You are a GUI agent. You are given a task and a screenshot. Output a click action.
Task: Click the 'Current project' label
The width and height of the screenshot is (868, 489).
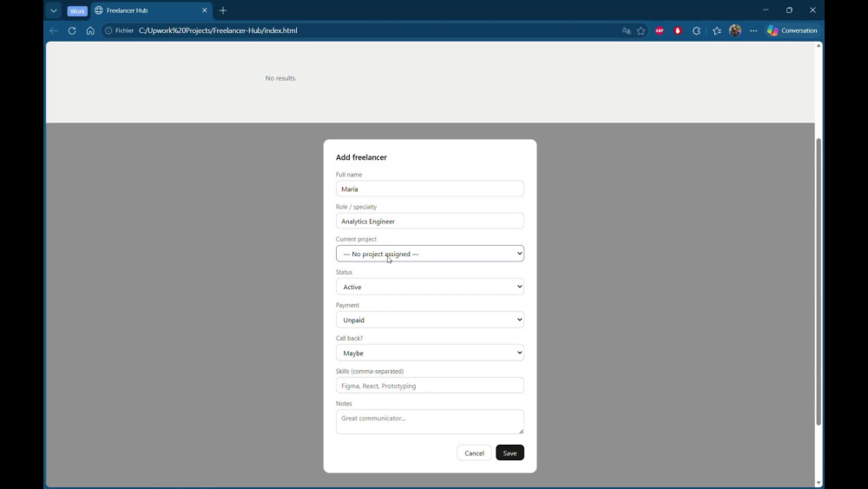[x=356, y=239]
